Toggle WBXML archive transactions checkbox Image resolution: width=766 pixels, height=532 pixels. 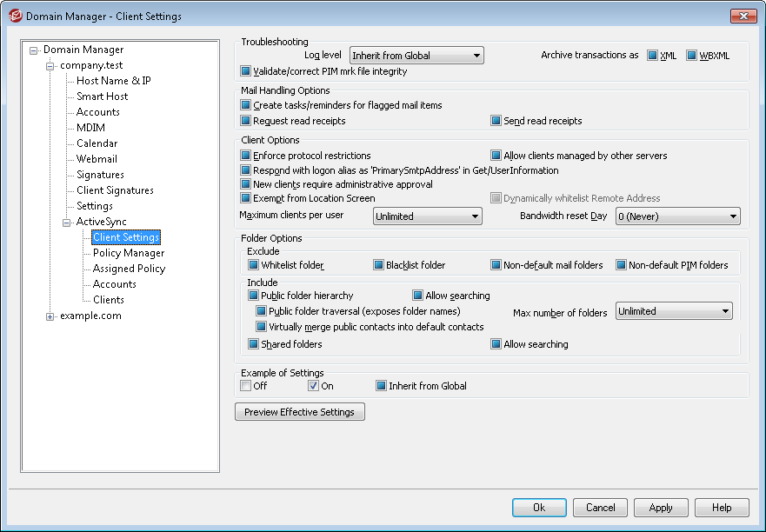click(692, 56)
